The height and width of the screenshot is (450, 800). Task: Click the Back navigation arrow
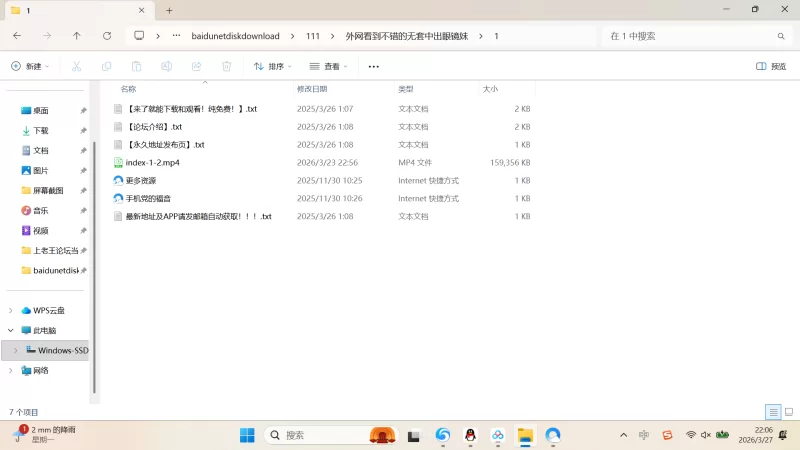pos(17,35)
